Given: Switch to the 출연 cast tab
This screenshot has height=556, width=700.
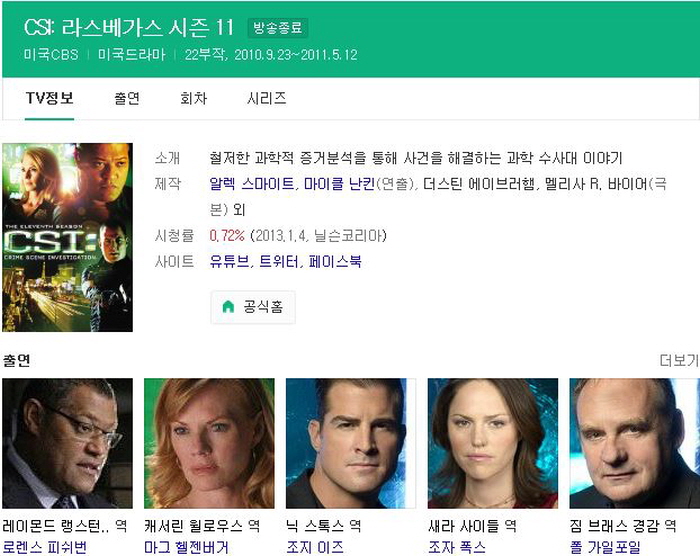Looking at the screenshot, I should pyautogui.click(x=127, y=98).
